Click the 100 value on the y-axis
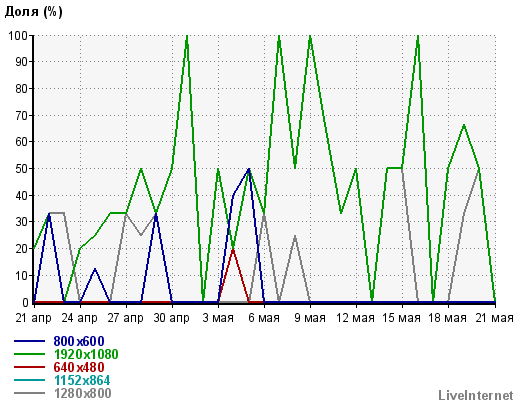520x405 pixels. point(19,35)
